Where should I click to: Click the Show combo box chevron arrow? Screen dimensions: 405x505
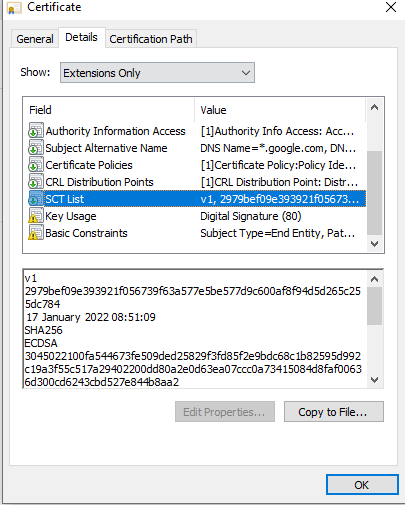tap(246, 73)
